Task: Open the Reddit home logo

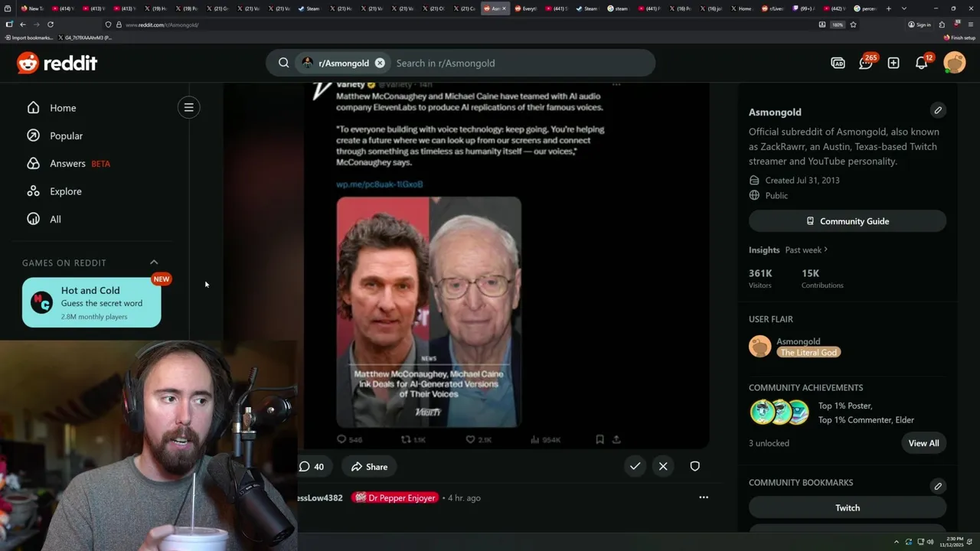Action: coord(57,63)
